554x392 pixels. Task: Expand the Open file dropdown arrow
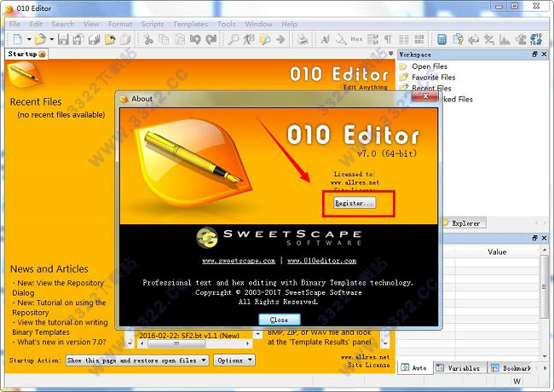(x=52, y=39)
